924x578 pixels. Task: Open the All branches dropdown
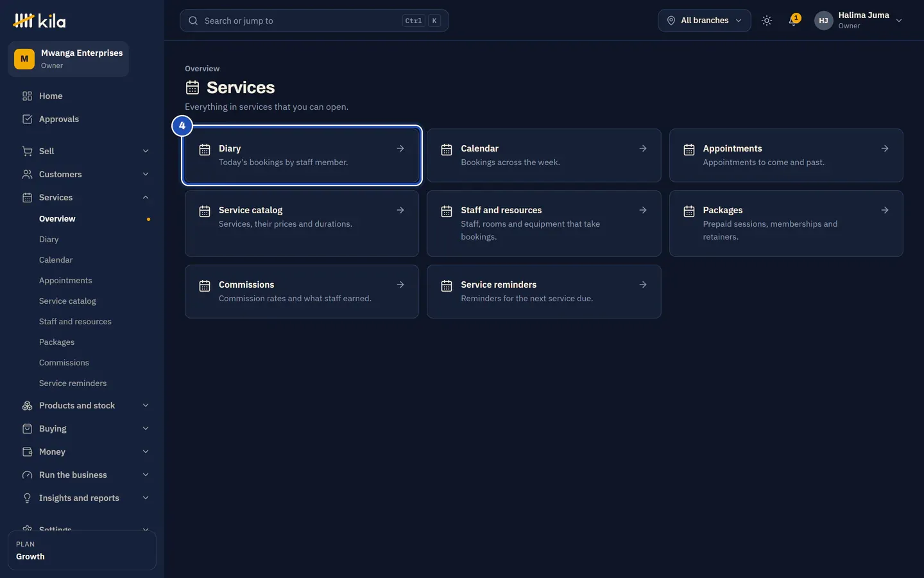704,21
